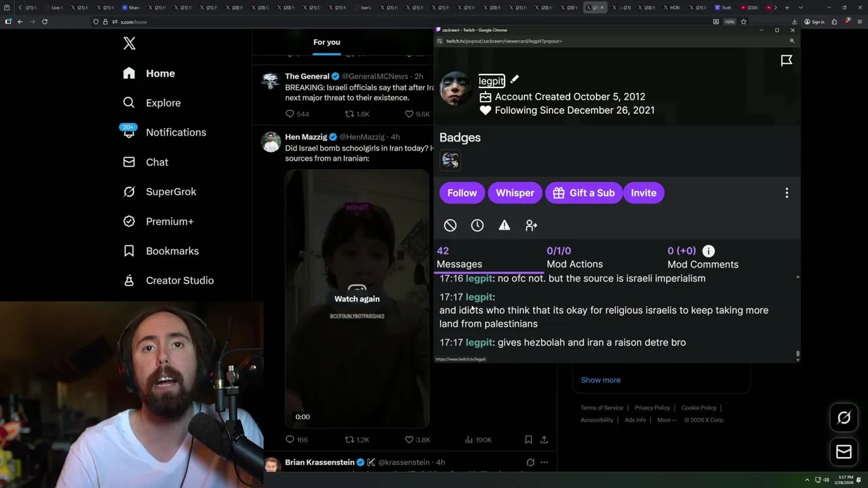This screenshot has width=868, height=488.
Task: Like Hen Mazzig's post (3.8K)
Action: 418,440
